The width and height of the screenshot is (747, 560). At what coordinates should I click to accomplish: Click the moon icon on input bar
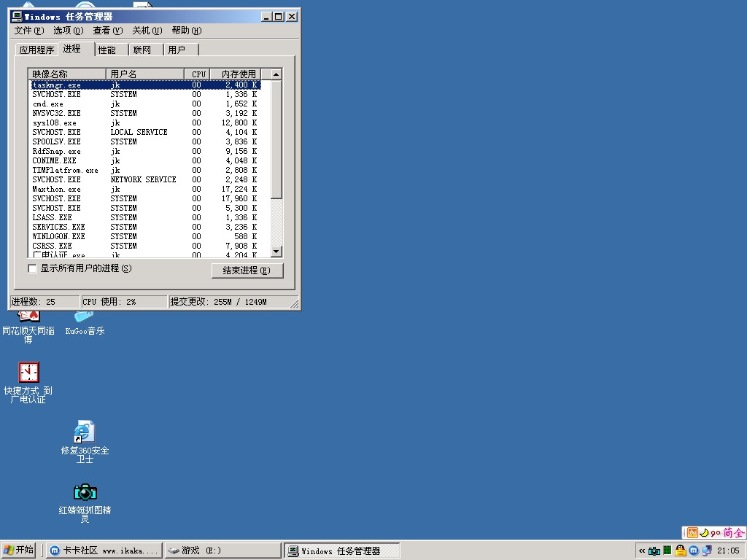click(x=704, y=533)
